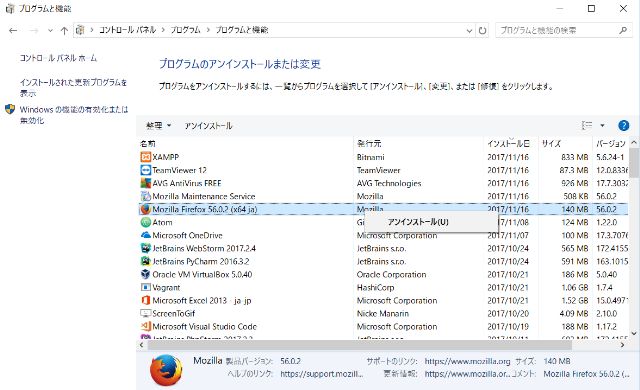Sort by 名前 column header

pos(246,144)
